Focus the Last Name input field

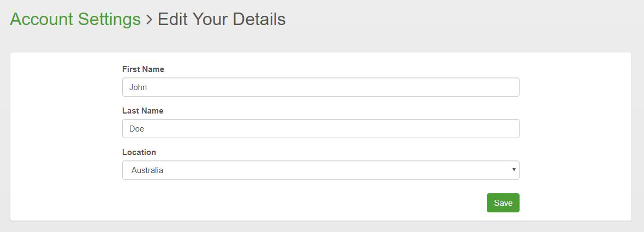(320, 129)
